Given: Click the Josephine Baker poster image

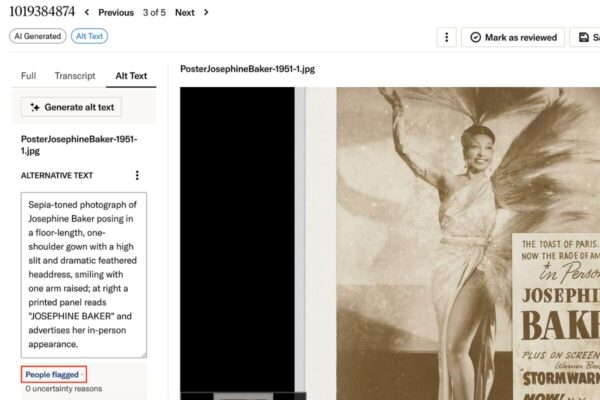Looking at the screenshot, I should click(468, 243).
